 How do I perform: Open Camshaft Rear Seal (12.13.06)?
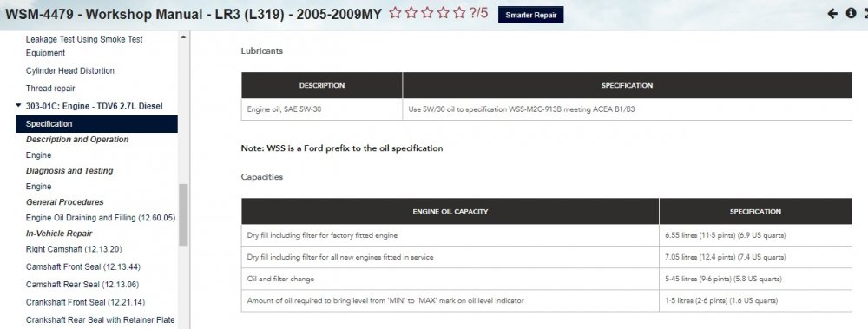82,285
